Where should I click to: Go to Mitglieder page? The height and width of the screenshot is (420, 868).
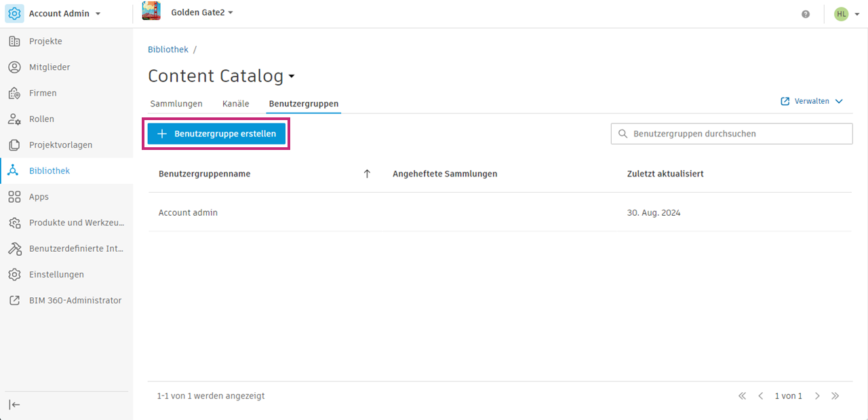[50, 67]
